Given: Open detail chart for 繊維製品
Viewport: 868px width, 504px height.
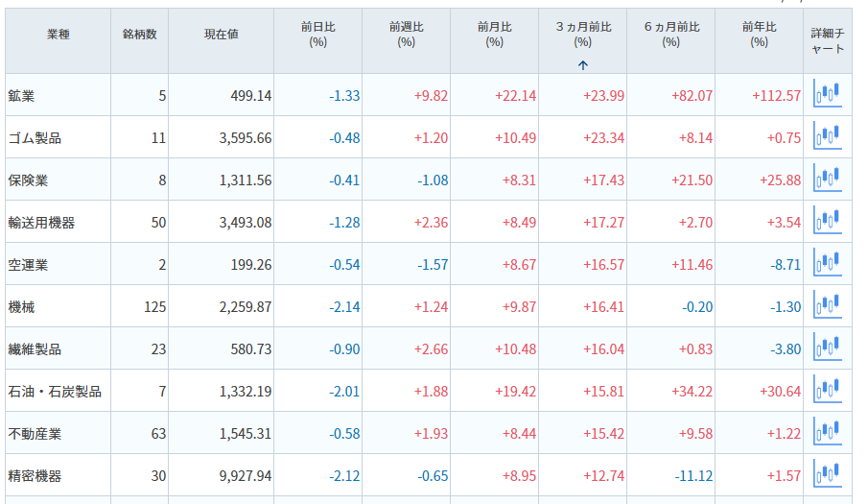Looking at the screenshot, I should pyautogui.click(x=828, y=347).
